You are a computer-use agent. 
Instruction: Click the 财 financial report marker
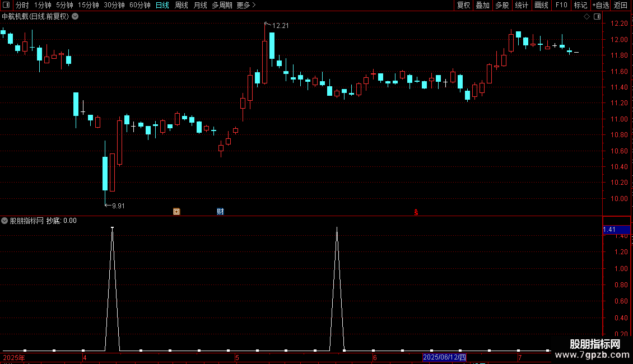click(220, 212)
